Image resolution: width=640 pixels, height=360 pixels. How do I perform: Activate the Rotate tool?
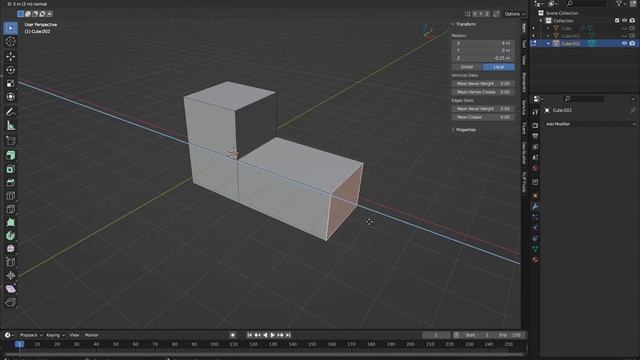coord(11,70)
